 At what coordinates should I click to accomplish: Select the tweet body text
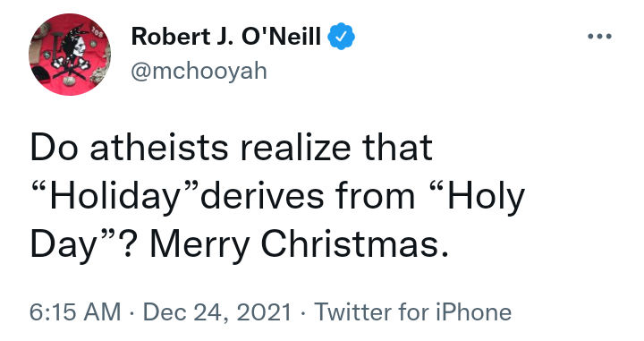pyautogui.click(x=277, y=196)
